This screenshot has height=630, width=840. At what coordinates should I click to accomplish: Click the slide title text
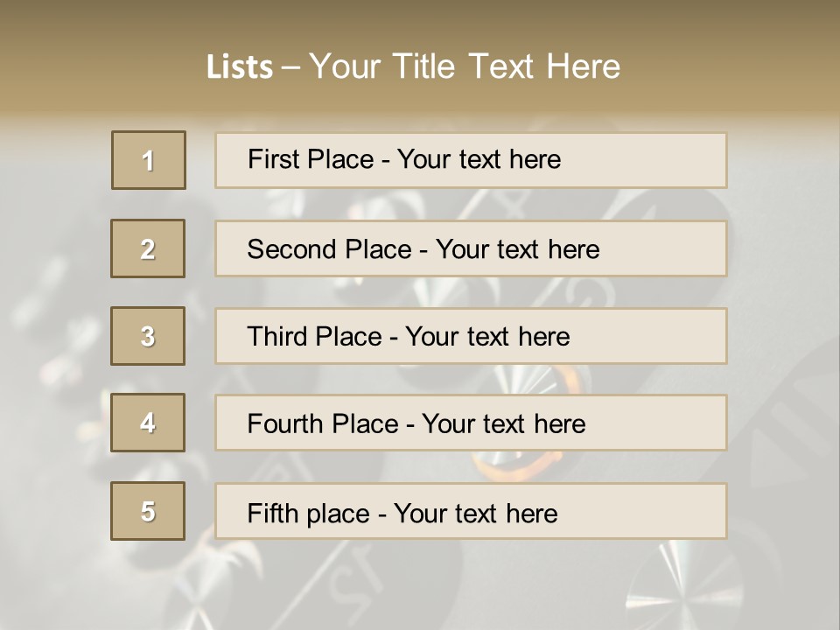(x=413, y=66)
